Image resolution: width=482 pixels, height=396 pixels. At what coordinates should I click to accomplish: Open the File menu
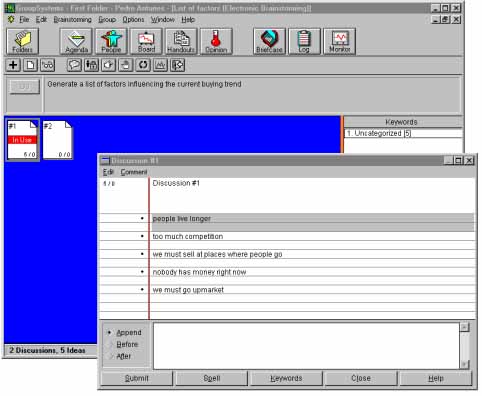(24, 20)
